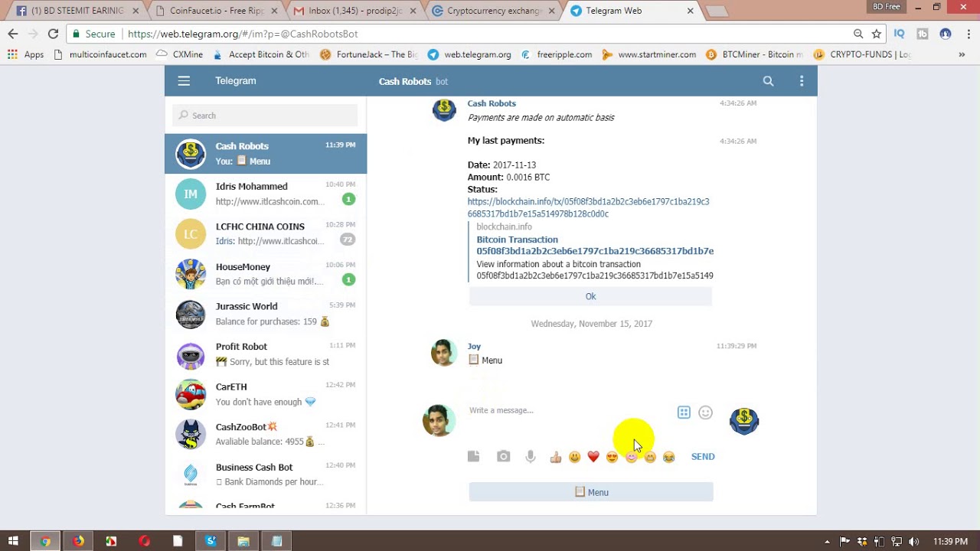Click the attach file icon
Image resolution: width=980 pixels, height=551 pixels.
(474, 456)
